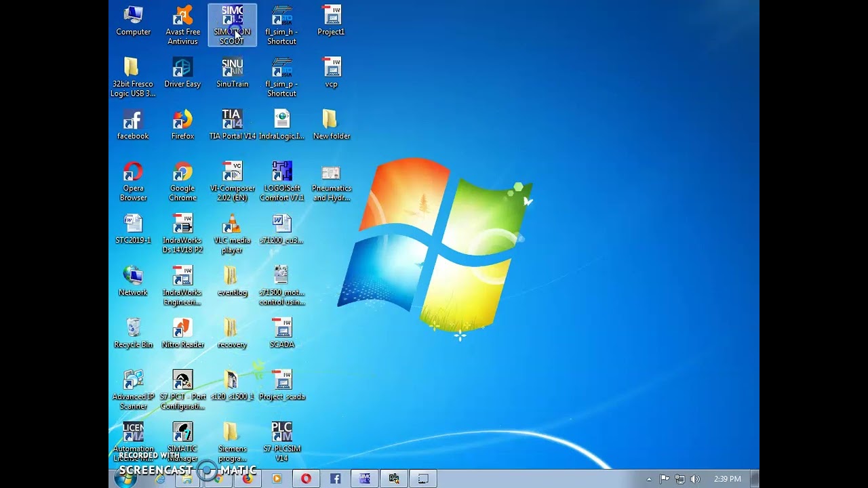The width and height of the screenshot is (868, 488).
Task: Open the SCADA project icon
Action: tap(281, 334)
